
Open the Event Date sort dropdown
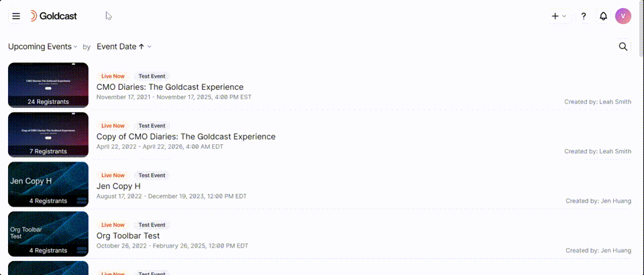coord(125,47)
